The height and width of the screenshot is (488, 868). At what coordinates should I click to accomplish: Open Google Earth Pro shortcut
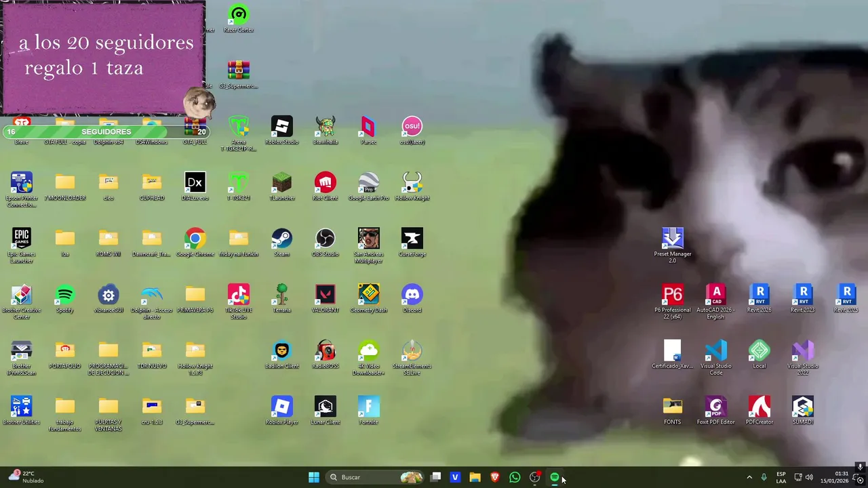[369, 187]
